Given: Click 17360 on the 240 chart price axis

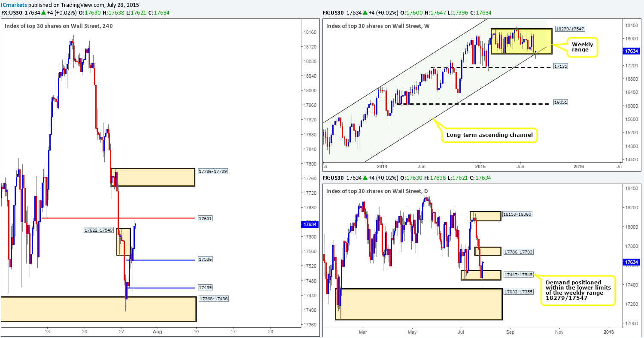Looking at the screenshot, I should [310, 325].
